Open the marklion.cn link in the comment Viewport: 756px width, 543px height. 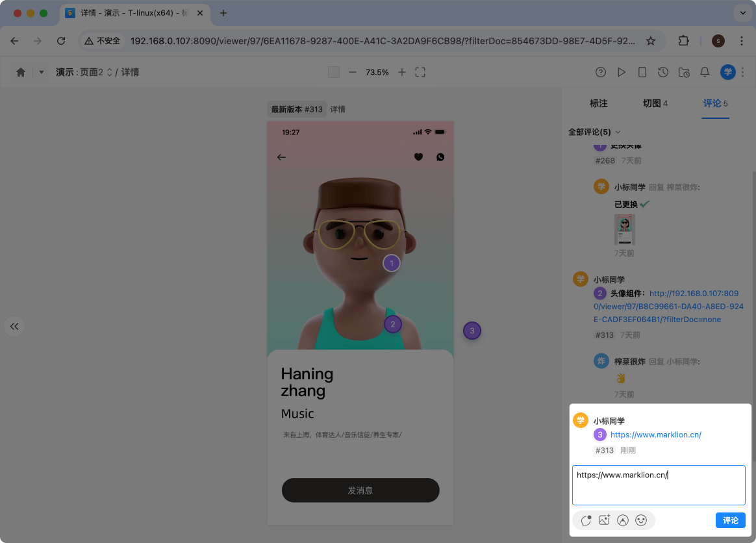(x=655, y=435)
